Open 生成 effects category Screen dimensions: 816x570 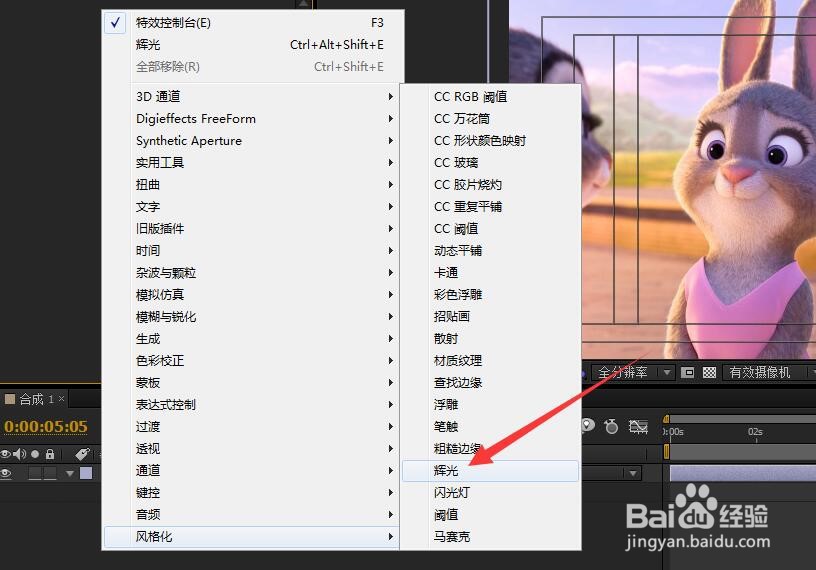pyautogui.click(x=252, y=339)
